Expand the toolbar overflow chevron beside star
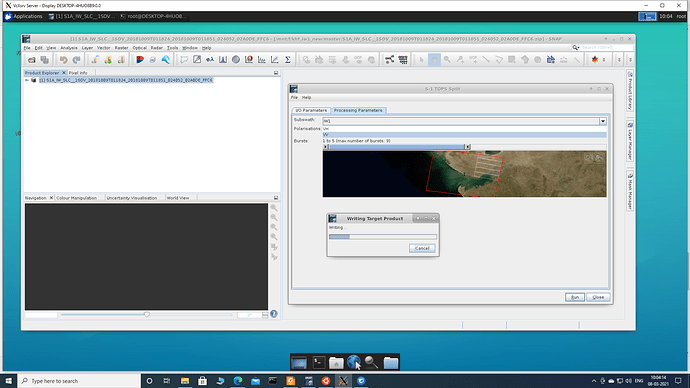Viewport: 690px width, 388px height. pos(604,60)
